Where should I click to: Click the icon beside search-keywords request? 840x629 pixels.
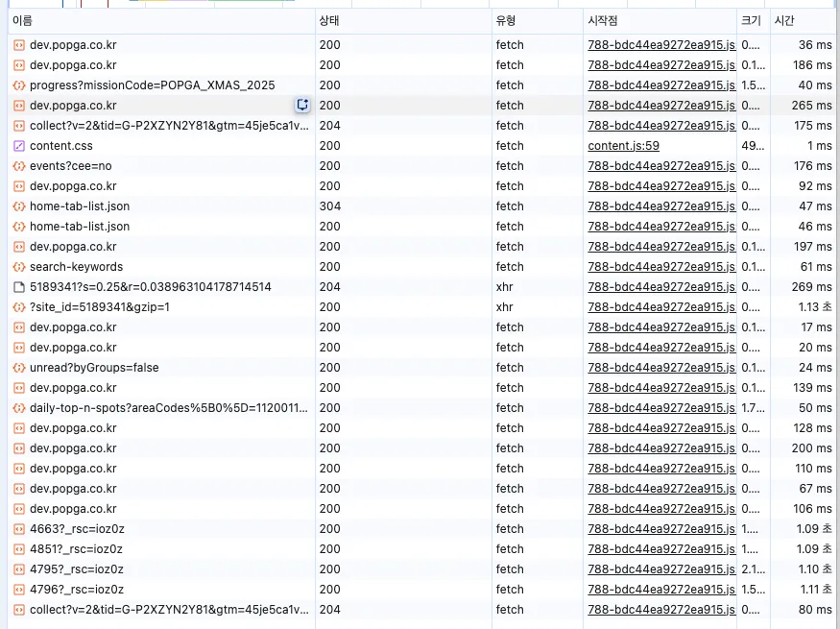tap(19, 267)
